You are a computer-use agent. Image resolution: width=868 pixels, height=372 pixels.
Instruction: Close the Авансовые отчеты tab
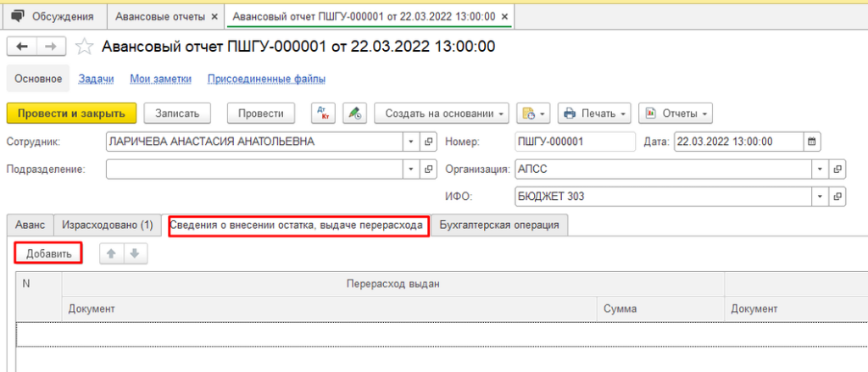(214, 16)
